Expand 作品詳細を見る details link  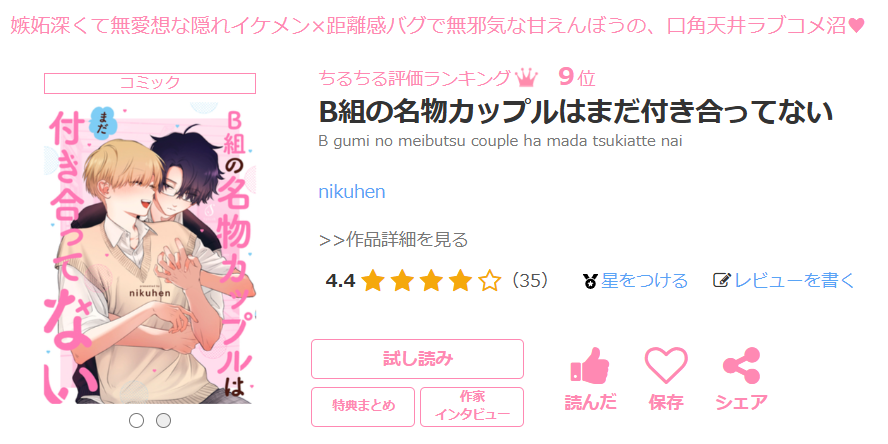click(x=394, y=240)
